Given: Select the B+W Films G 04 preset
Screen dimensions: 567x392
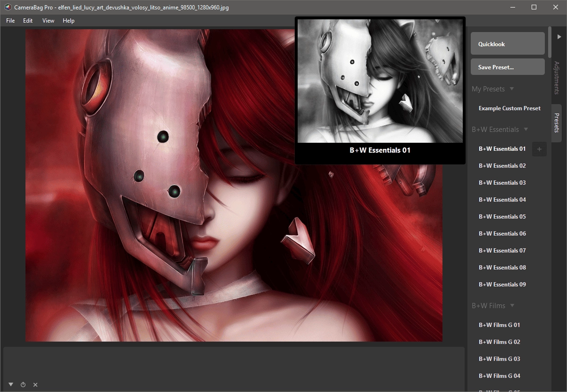Looking at the screenshot, I should (x=499, y=376).
